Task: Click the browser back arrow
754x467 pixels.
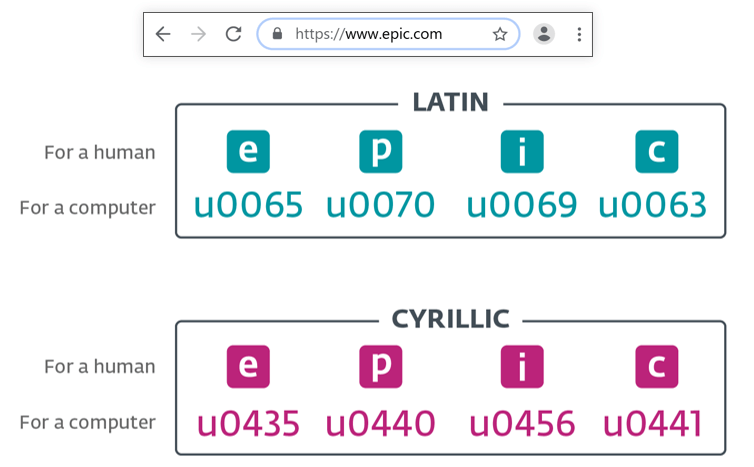Action: click(x=163, y=34)
